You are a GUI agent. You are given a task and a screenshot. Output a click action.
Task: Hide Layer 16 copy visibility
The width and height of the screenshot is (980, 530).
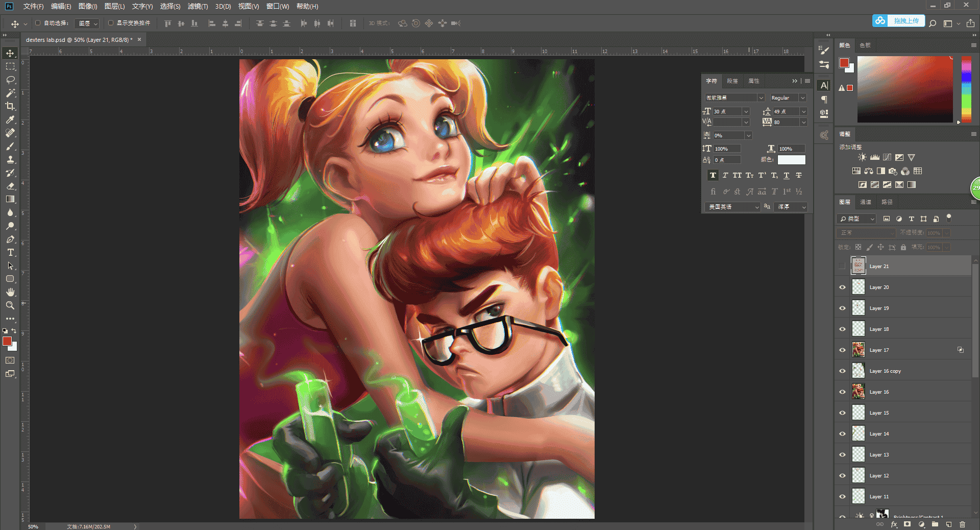[842, 371]
